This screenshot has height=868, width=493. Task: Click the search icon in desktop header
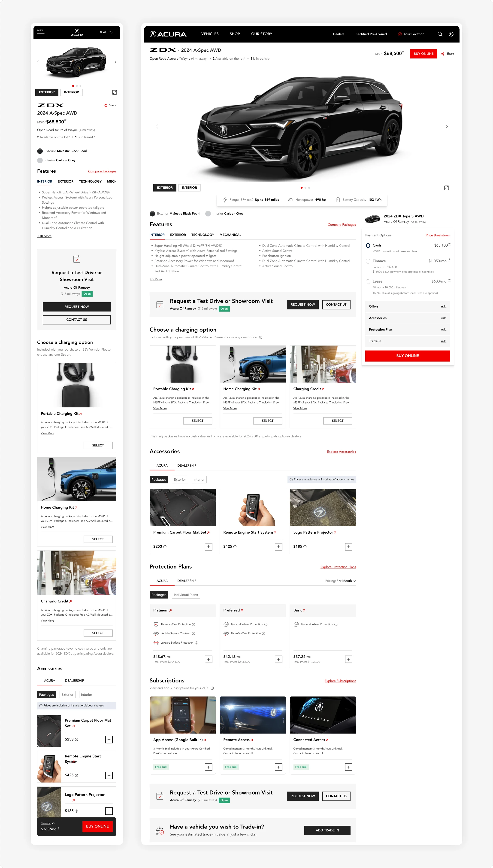(440, 34)
